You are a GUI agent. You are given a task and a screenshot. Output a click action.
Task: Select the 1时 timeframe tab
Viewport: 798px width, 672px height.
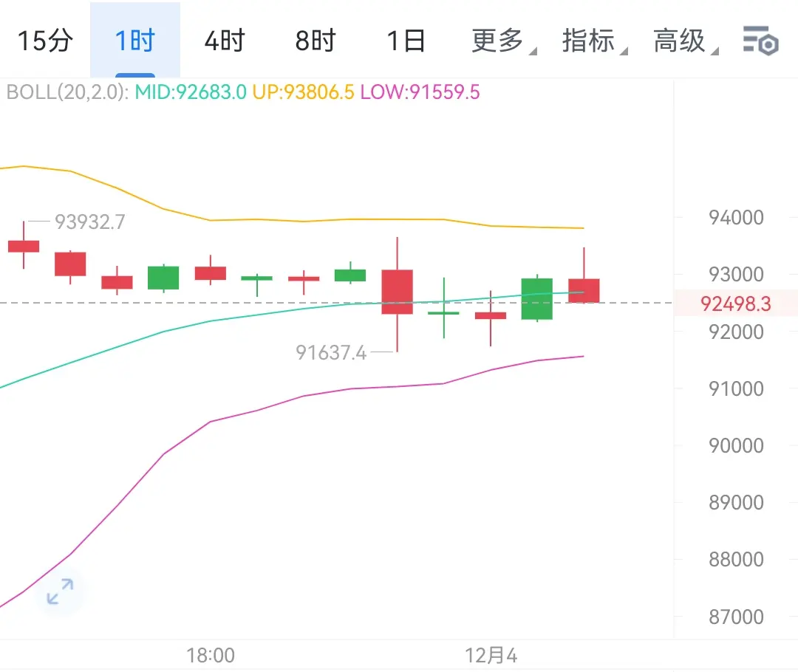135,40
